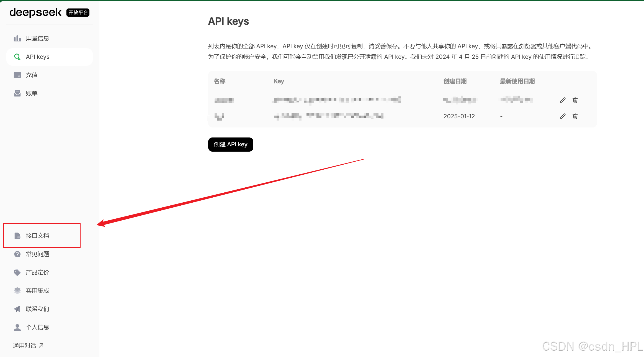
Task: Click the edit pencil icon in first key row
Action: click(x=562, y=100)
